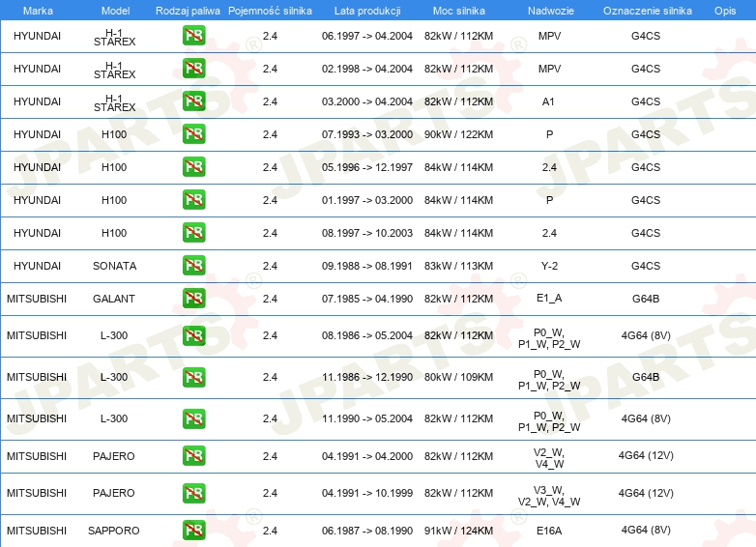Click the Moc silnika column header

click(459, 11)
